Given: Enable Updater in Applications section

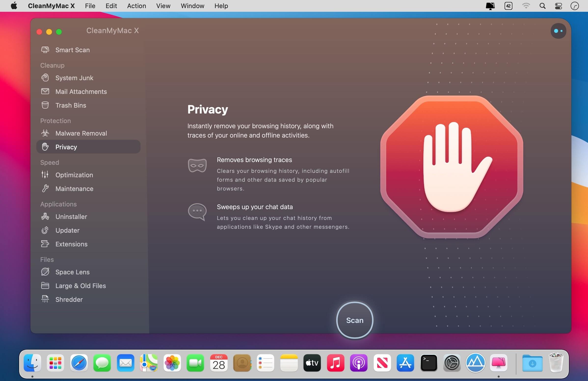Looking at the screenshot, I should point(67,230).
